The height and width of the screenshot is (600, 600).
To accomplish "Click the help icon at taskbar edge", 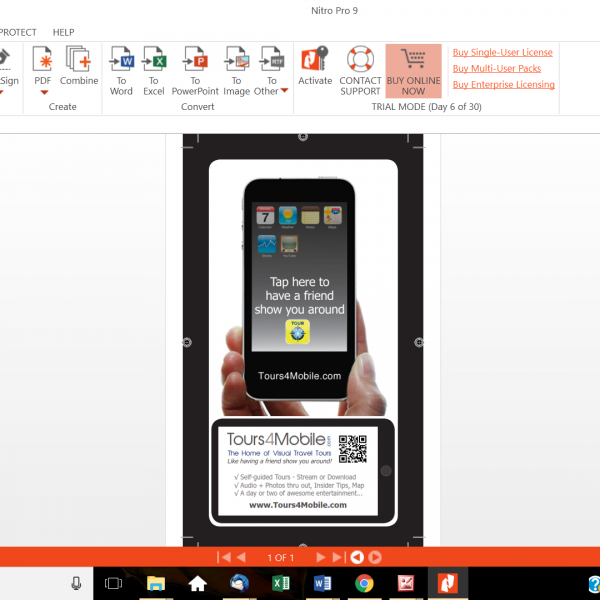I will tap(594, 584).
